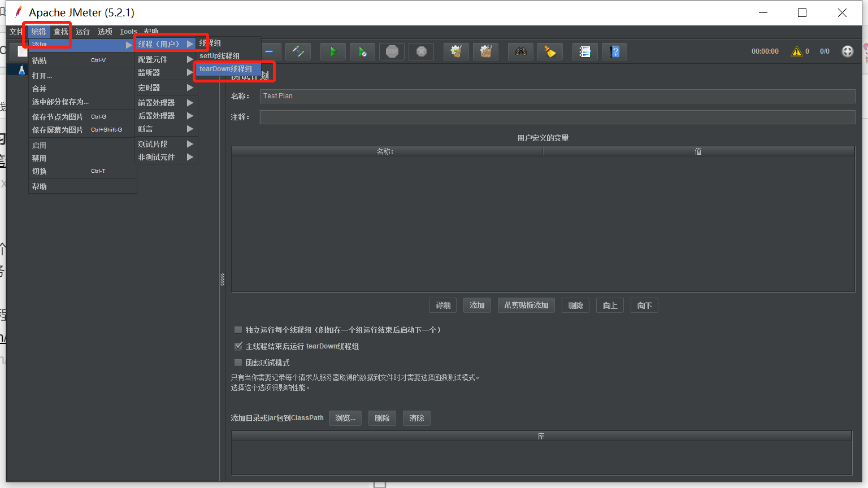
Task: Choose 线程组 from submenu
Action: point(229,43)
